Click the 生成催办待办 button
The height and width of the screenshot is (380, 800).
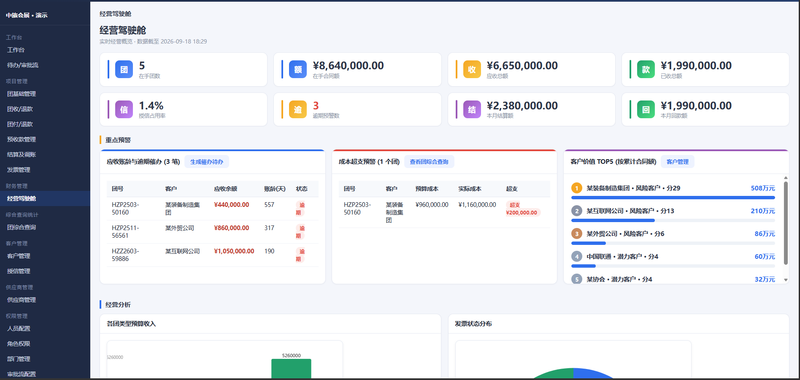point(207,162)
